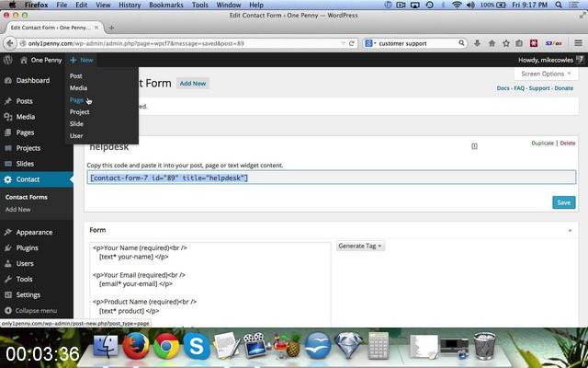Click the WordPress logo in admin bar
588x368 pixels.
coord(8,60)
